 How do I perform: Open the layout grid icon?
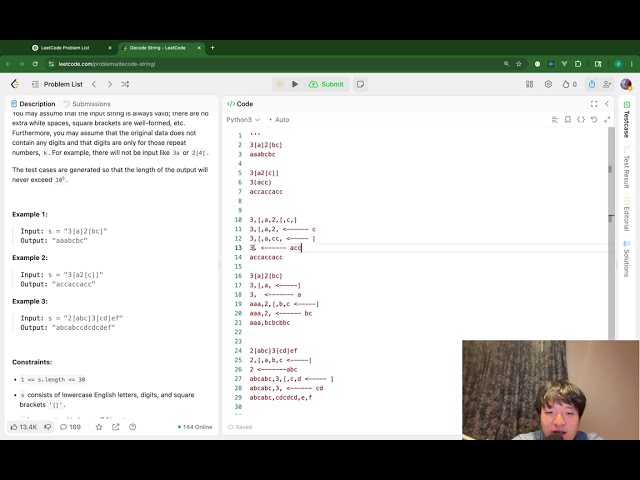pyautogui.click(x=529, y=84)
